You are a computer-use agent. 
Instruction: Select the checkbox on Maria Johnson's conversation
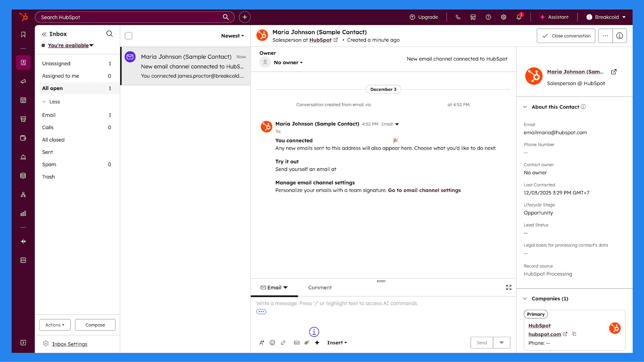point(130,57)
